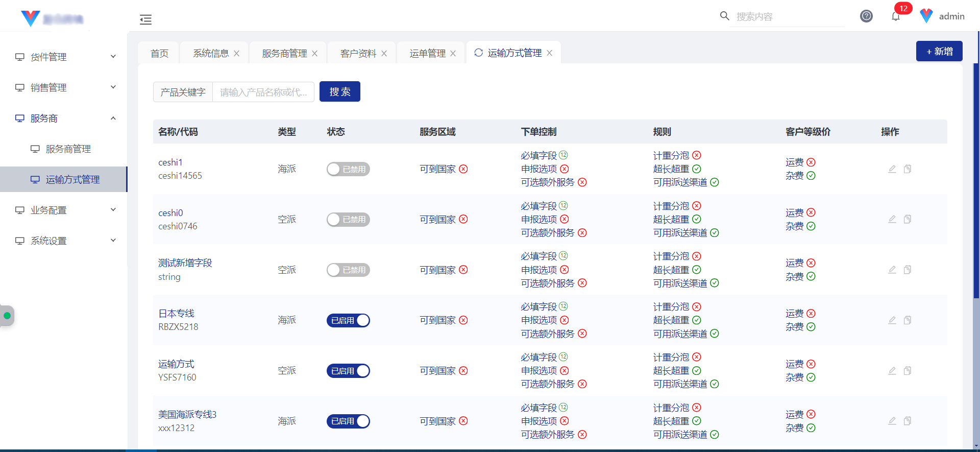The height and width of the screenshot is (452, 980).
Task: Open notifications bell with 12 badge
Action: pos(896,16)
